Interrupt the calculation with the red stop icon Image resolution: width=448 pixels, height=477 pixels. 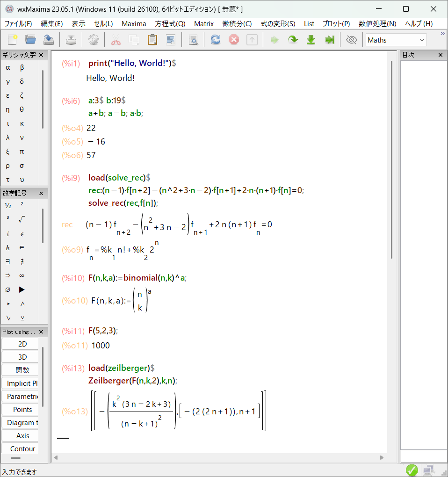coord(233,40)
